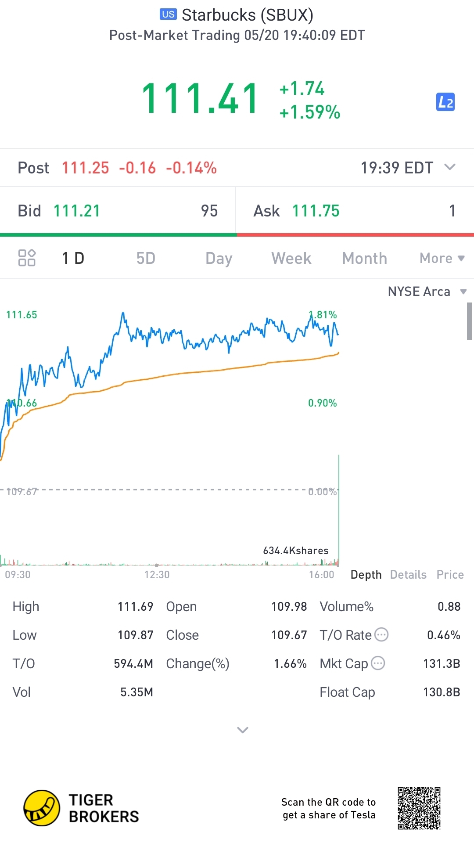Screen dimensions: 474x868
Task: Tap the Tiger Brokers logo
Action: point(81,808)
